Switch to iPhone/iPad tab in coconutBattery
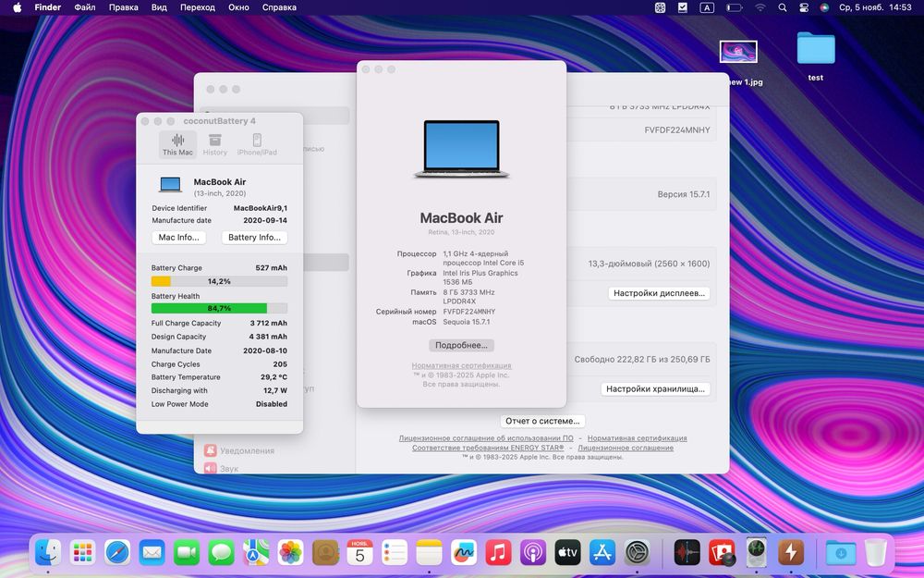This screenshot has width=924, height=578. [x=257, y=144]
